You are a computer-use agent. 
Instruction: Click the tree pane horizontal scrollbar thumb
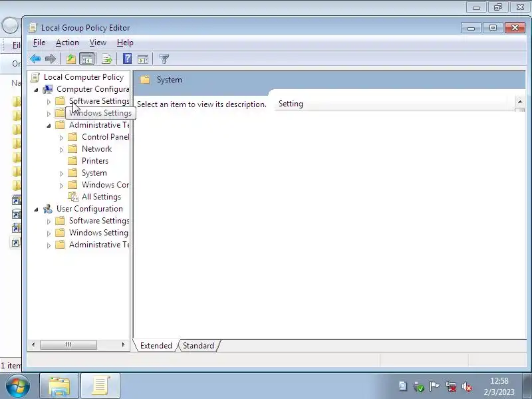[x=68, y=344]
